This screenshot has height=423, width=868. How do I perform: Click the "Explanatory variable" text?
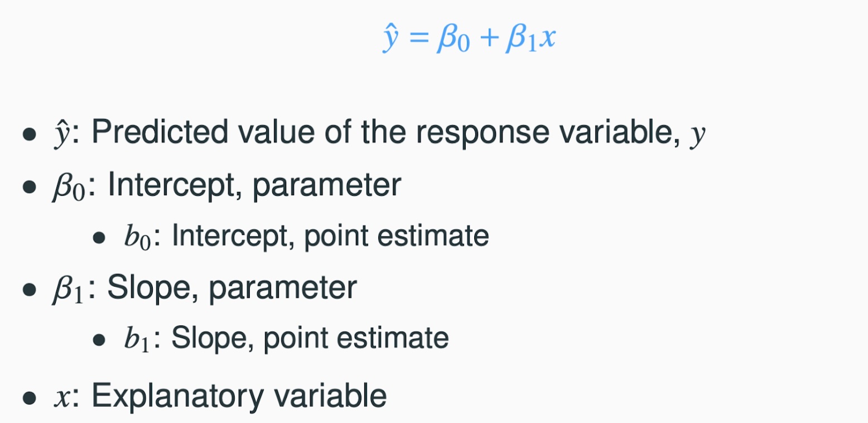tap(239, 396)
